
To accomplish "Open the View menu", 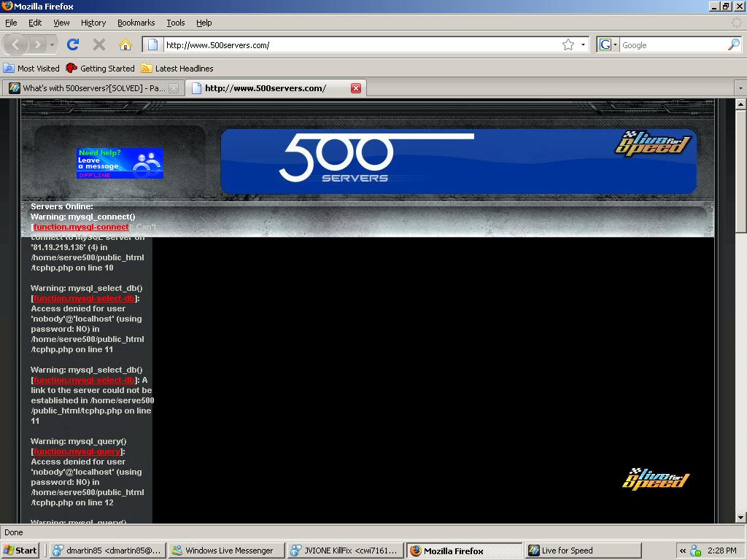I will [x=61, y=23].
